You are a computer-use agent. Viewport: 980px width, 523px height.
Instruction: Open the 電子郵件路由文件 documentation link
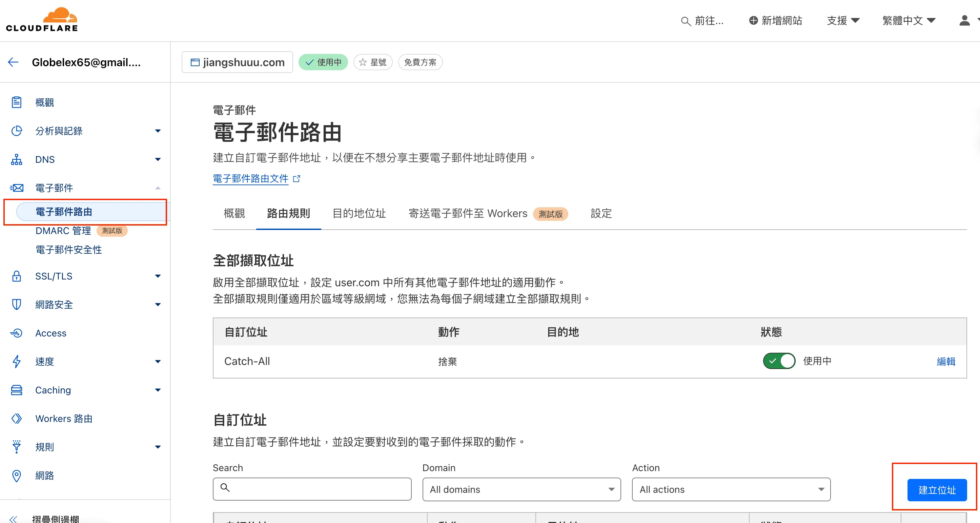(251, 178)
